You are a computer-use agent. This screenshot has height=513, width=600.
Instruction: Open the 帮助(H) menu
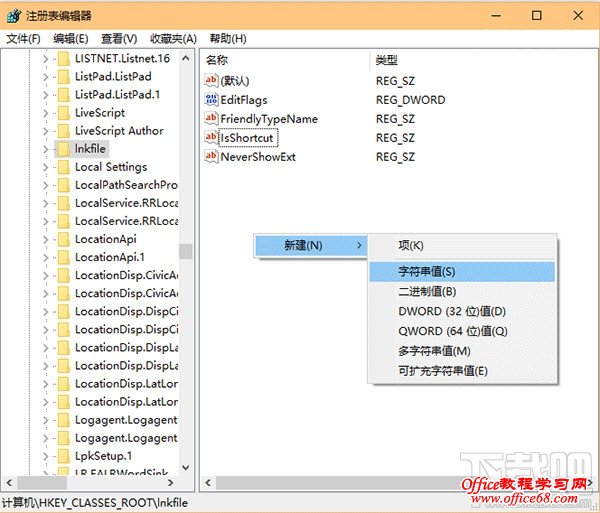pyautogui.click(x=228, y=38)
